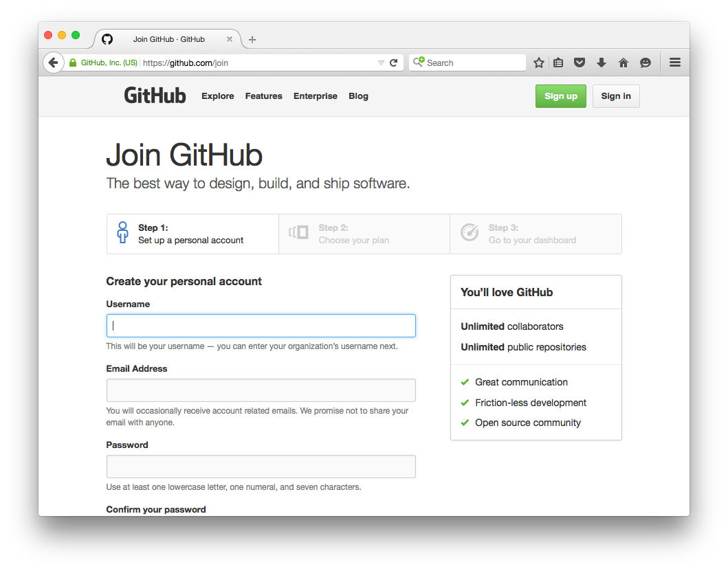Expand the URL history dropdown arrow

click(381, 63)
